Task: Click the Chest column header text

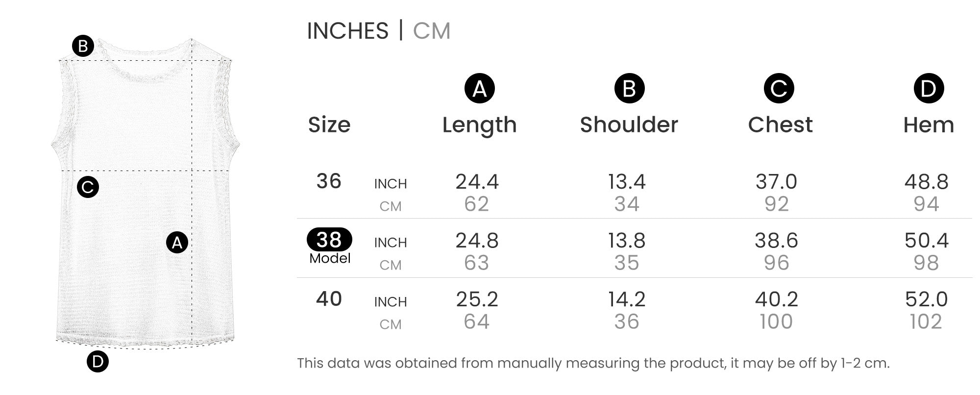Action: (x=780, y=125)
